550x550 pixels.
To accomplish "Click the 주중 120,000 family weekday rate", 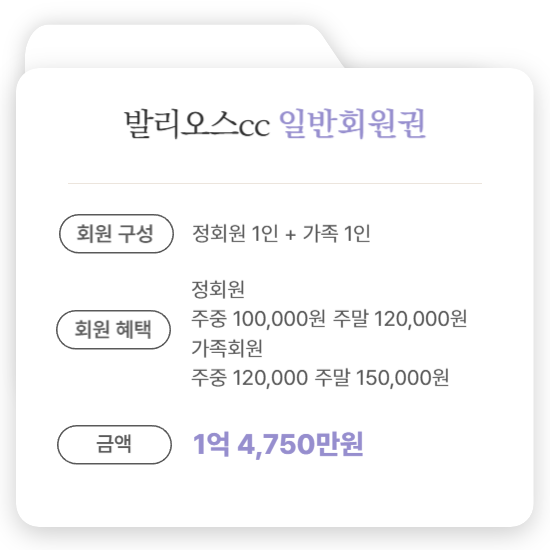I will pos(249,378).
